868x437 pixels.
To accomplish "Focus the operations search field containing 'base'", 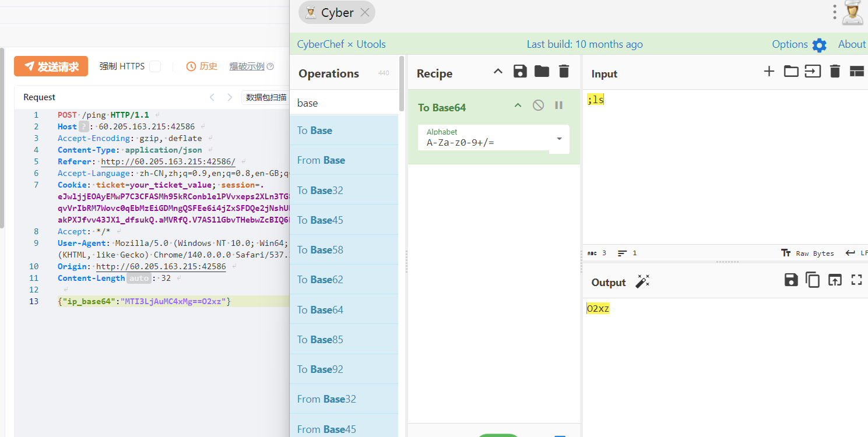I will pos(344,103).
